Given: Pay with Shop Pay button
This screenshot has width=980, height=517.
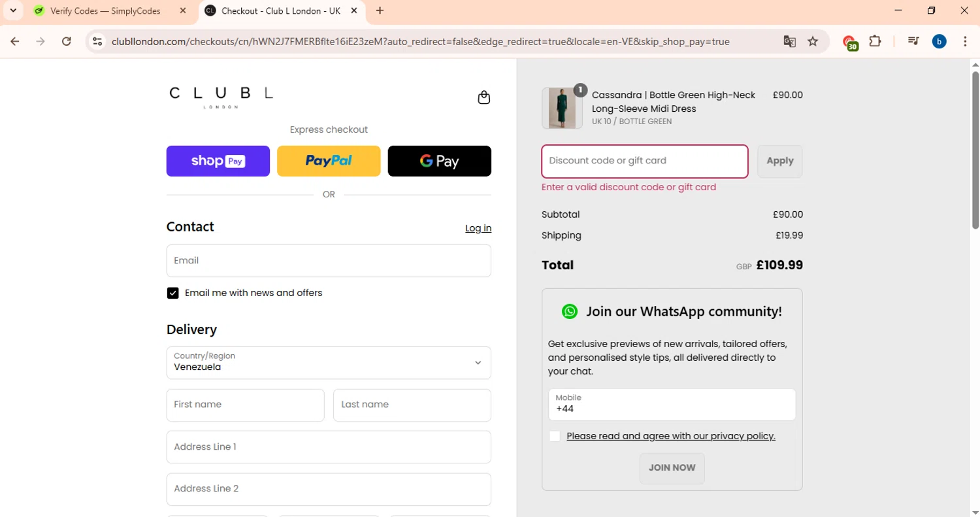Looking at the screenshot, I should [218, 161].
